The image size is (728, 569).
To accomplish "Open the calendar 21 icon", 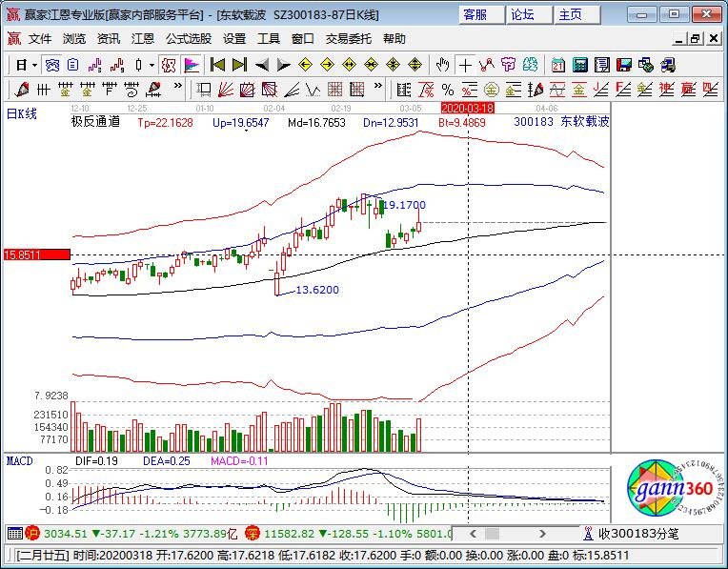I will [558, 65].
